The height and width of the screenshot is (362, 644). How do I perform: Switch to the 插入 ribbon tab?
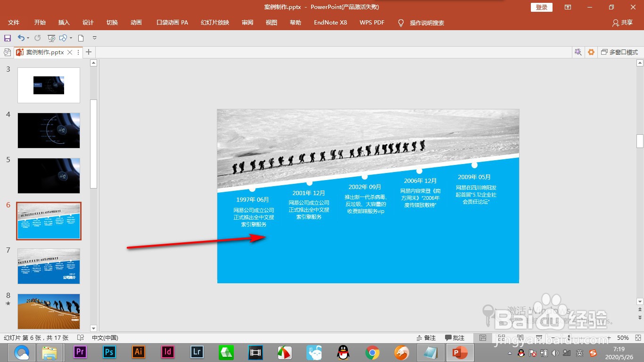(x=64, y=23)
